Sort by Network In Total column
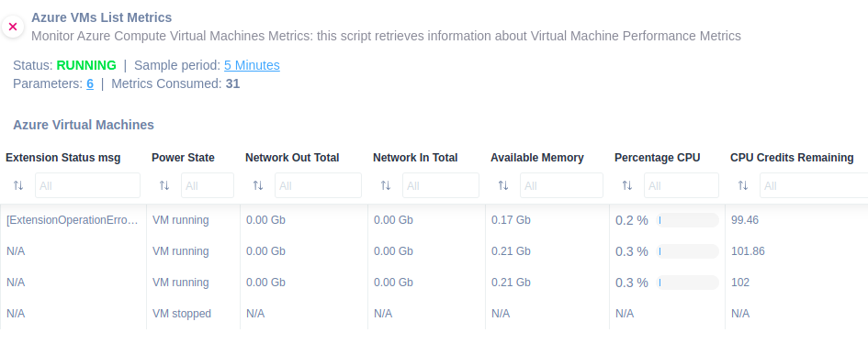868x344 pixels. [x=385, y=185]
